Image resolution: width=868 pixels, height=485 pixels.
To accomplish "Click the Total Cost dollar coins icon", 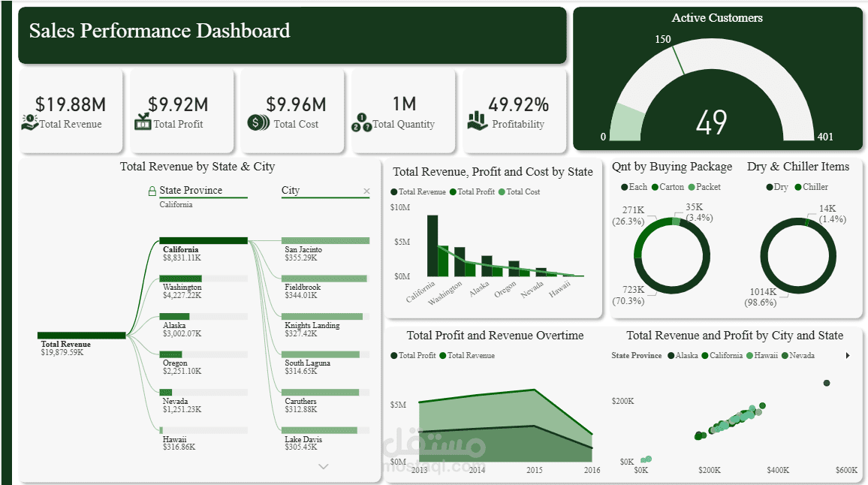I will click(258, 122).
